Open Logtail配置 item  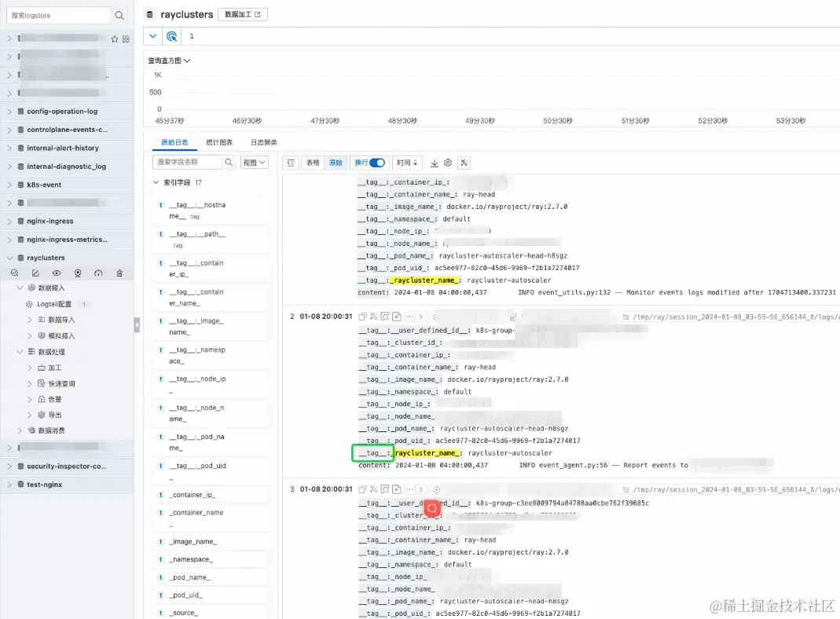pos(54,304)
